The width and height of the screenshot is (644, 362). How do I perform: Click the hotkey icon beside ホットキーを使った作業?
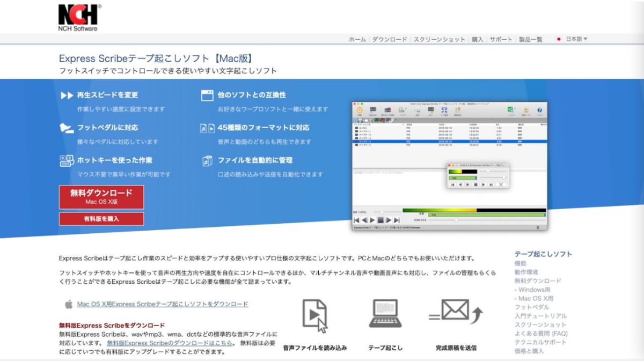67,160
